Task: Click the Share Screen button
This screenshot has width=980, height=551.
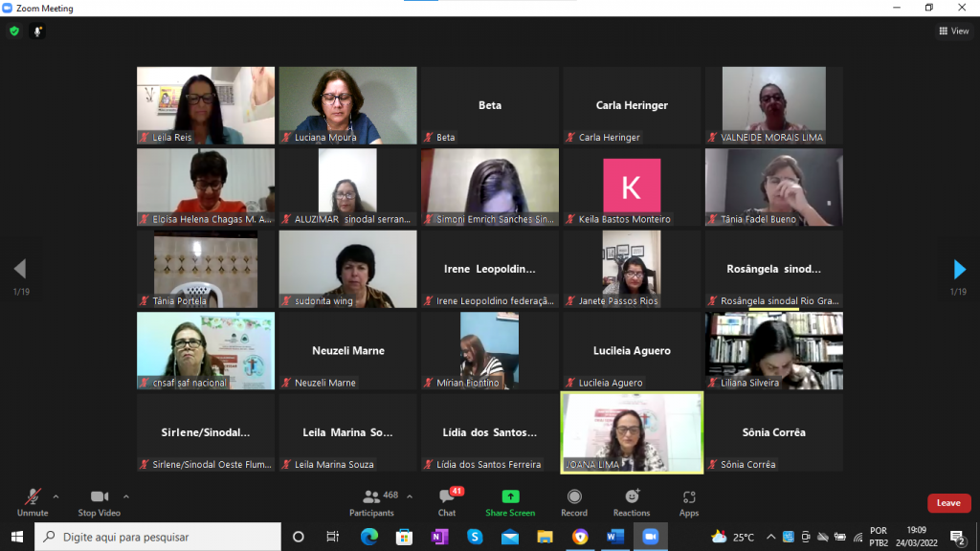Action: [510, 501]
